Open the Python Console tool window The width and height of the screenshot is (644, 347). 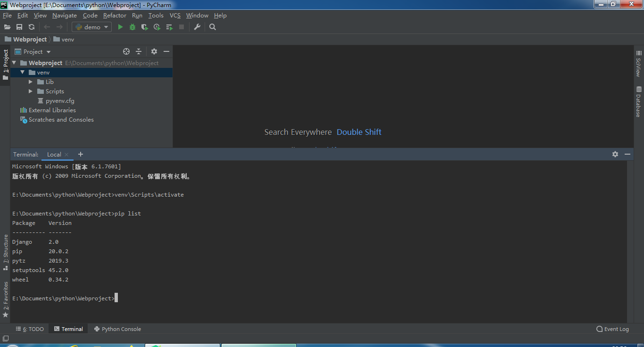tap(117, 329)
